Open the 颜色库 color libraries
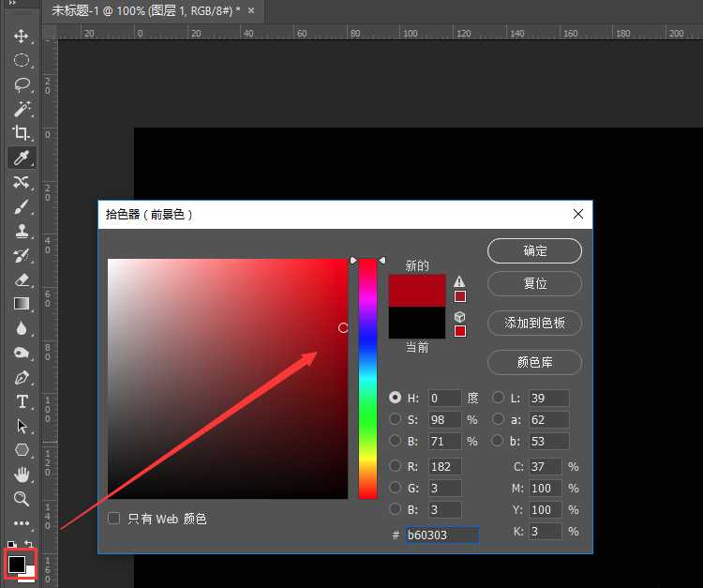 534,362
